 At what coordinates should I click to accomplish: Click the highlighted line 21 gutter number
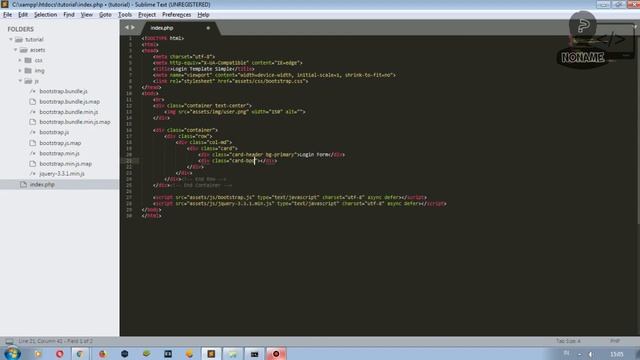[129, 161]
